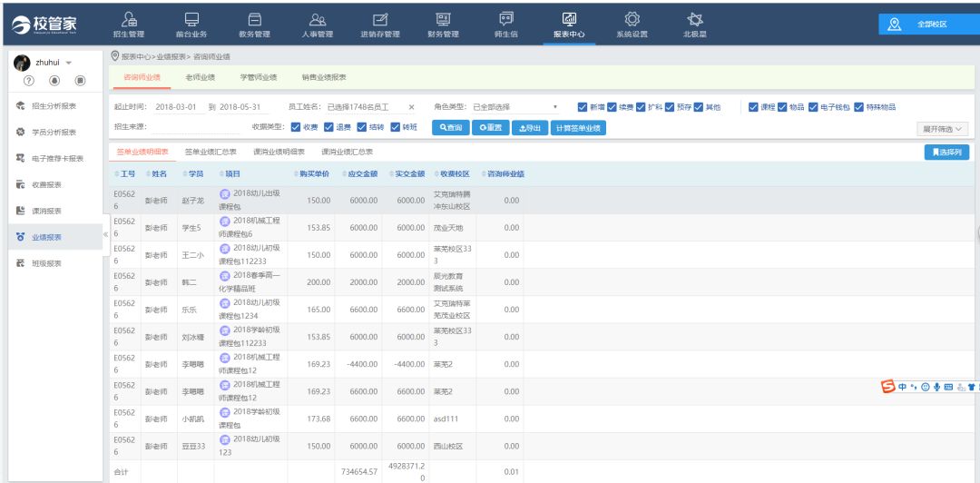Expand the 展开筛选 filter panel

(x=945, y=129)
